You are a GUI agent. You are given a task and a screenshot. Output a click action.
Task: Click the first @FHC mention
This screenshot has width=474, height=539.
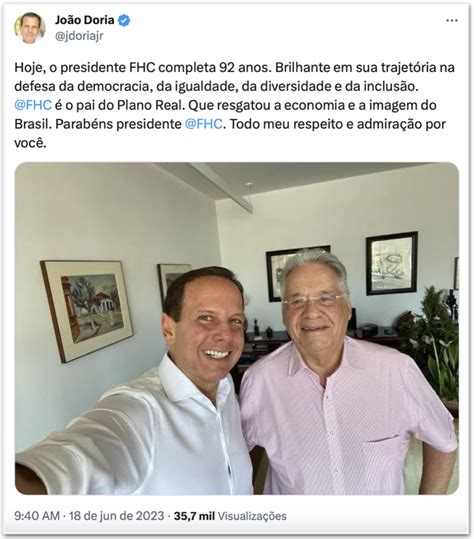(x=33, y=105)
